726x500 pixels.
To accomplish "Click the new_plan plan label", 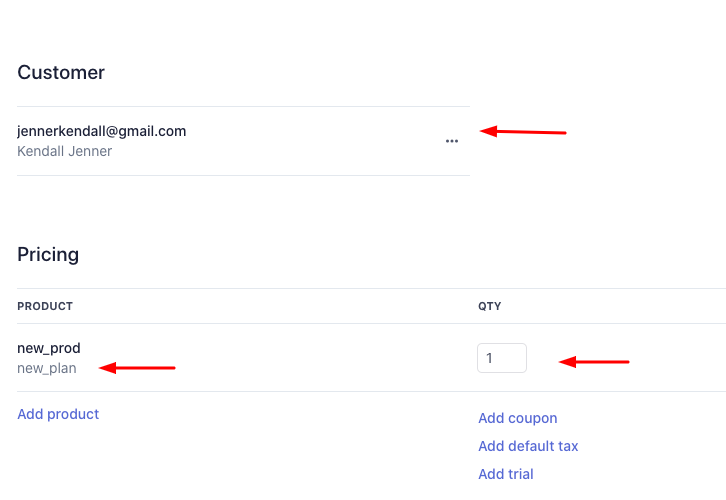I will pos(46,368).
